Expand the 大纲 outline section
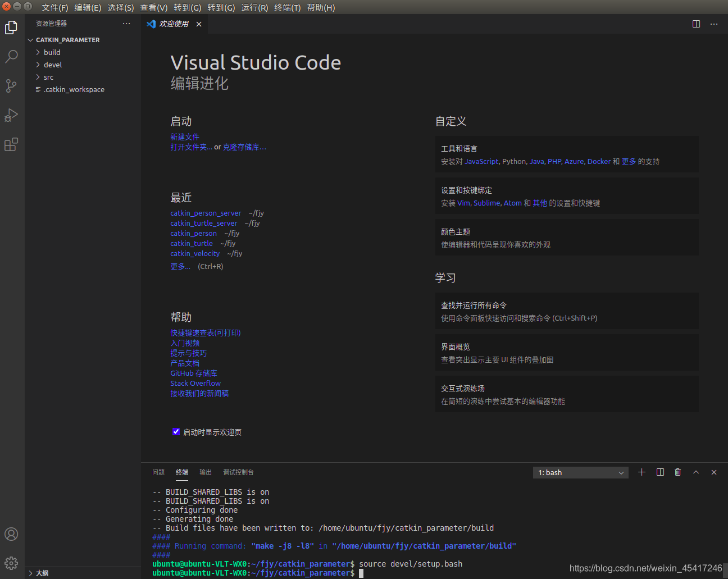The width and height of the screenshot is (728, 579). coord(31,573)
